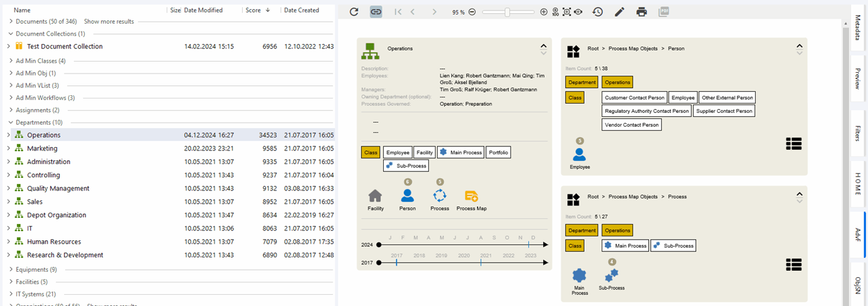Click the refresh icon in the viewer toolbar
This screenshot has height=306, width=868.
(354, 12)
